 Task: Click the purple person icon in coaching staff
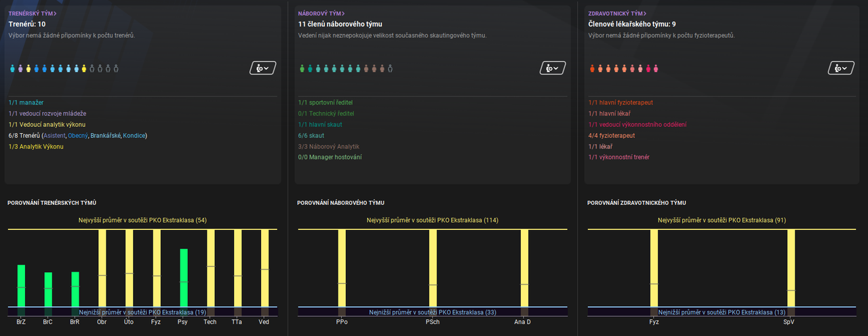[20, 69]
